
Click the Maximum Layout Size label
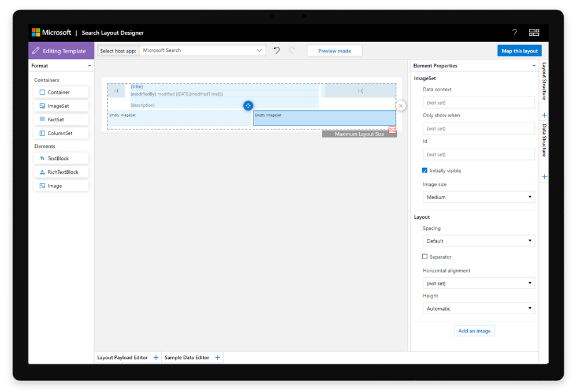(359, 134)
